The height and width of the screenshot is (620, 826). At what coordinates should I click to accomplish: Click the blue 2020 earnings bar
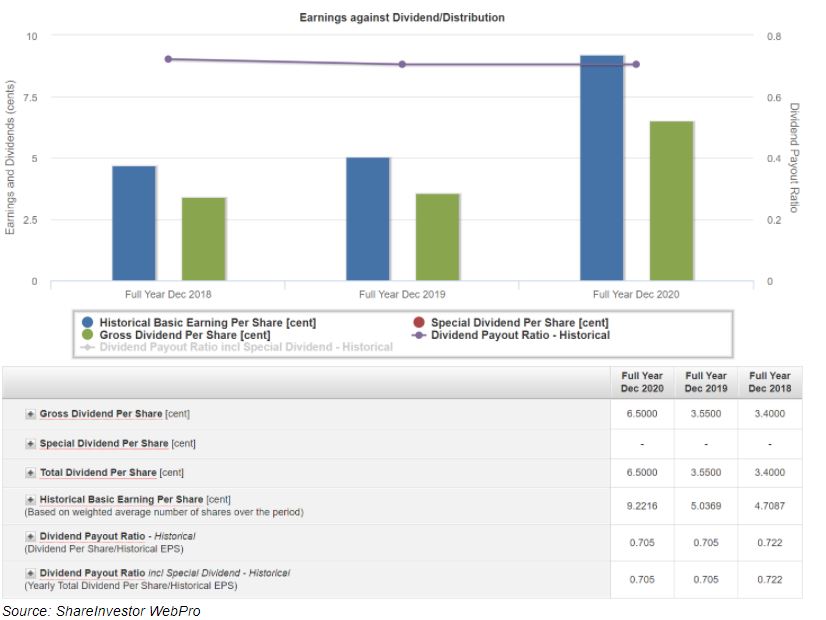click(602, 168)
